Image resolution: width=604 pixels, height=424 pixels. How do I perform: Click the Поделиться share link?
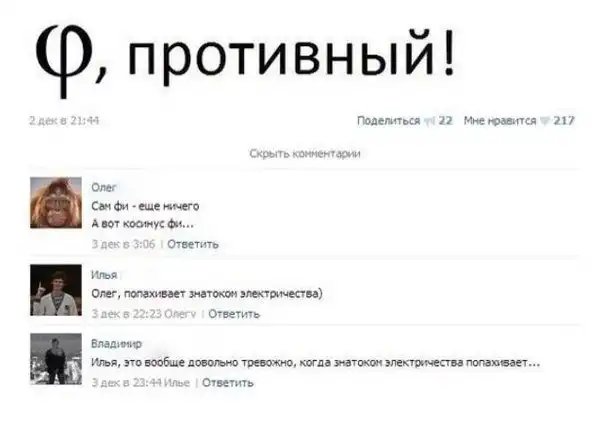pyautogui.click(x=388, y=121)
